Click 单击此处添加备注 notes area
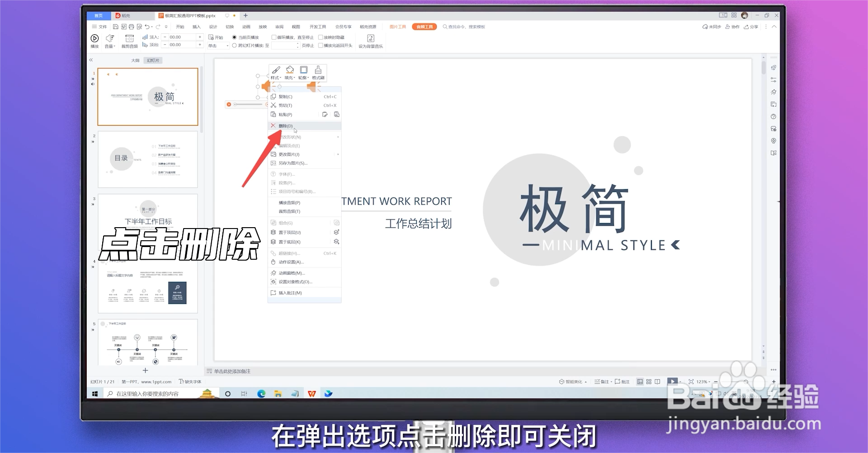868x453 pixels. [x=232, y=371]
